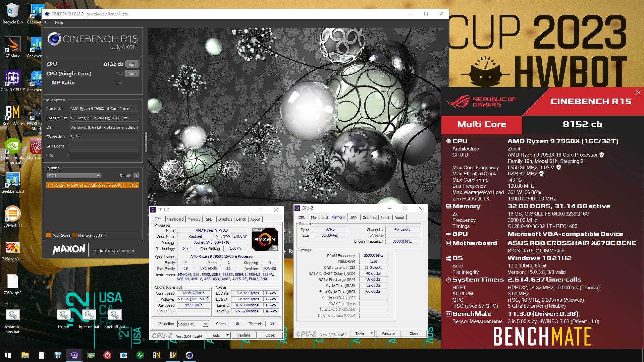Open the Tools dropdown arrow in right CPU-Z

372,334
